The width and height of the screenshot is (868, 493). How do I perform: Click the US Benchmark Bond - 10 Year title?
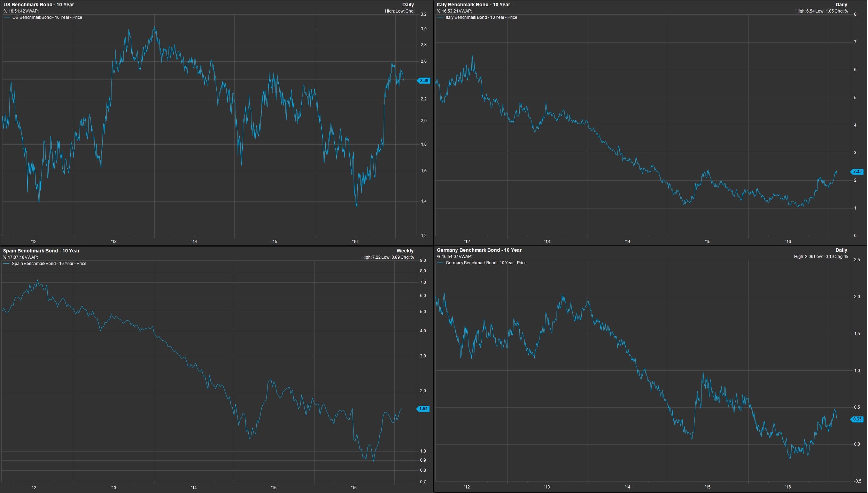pos(39,5)
